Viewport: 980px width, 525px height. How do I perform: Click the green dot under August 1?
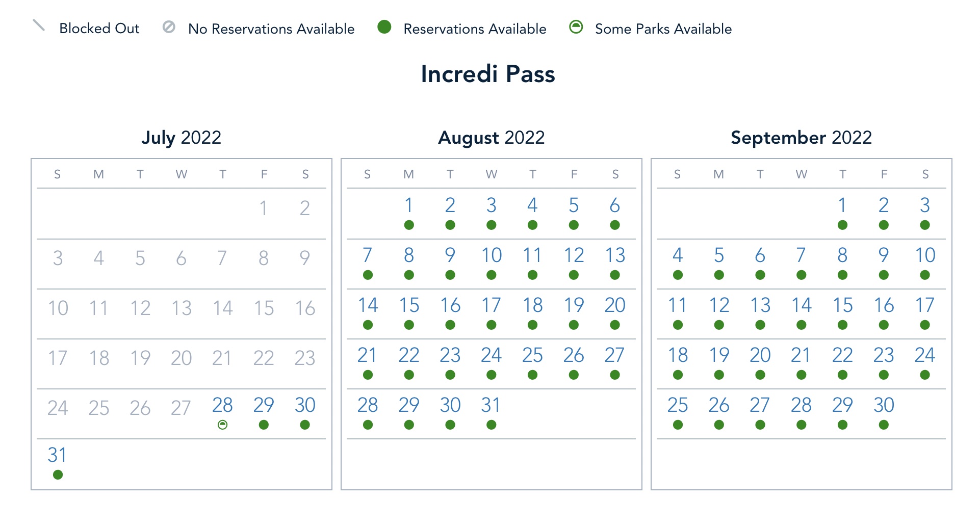(x=409, y=225)
